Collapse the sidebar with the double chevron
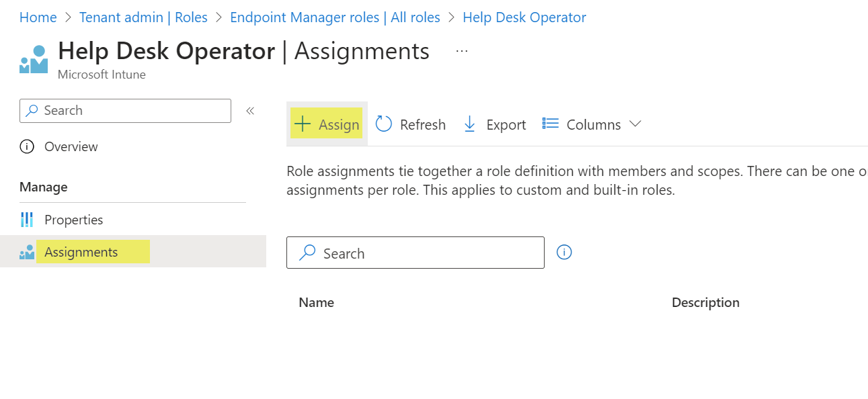This screenshot has width=868, height=399. pyautogui.click(x=250, y=111)
